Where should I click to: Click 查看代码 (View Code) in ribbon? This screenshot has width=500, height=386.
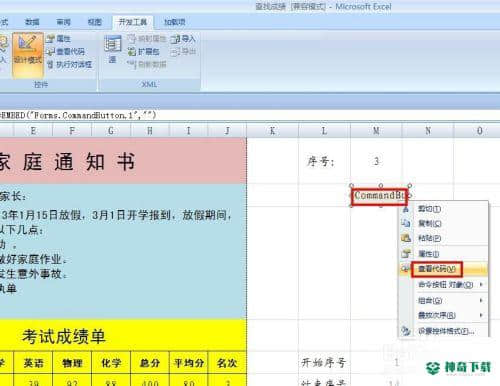click(66, 51)
